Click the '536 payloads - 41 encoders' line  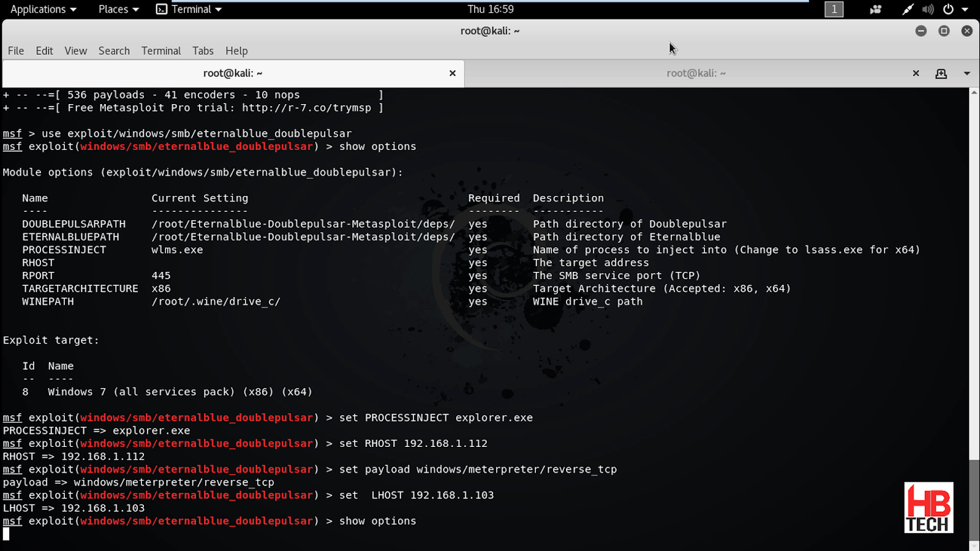pyautogui.click(x=193, y=95)
